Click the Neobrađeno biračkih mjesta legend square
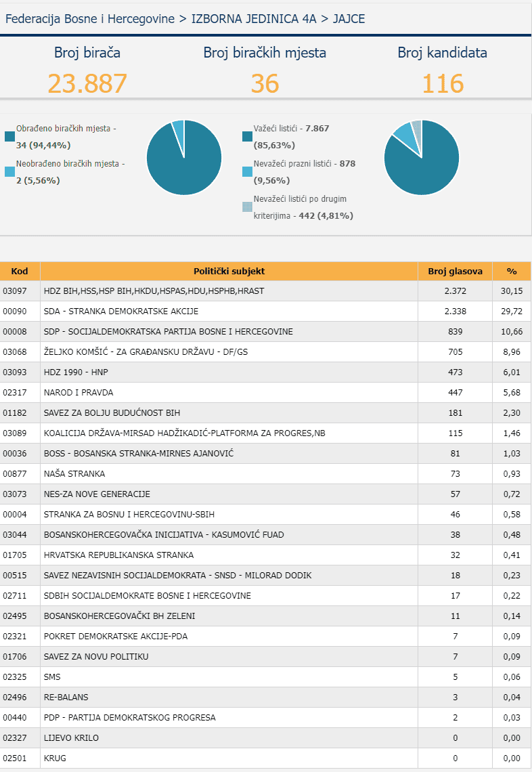 pyautogui.click(x=9, y=172)
